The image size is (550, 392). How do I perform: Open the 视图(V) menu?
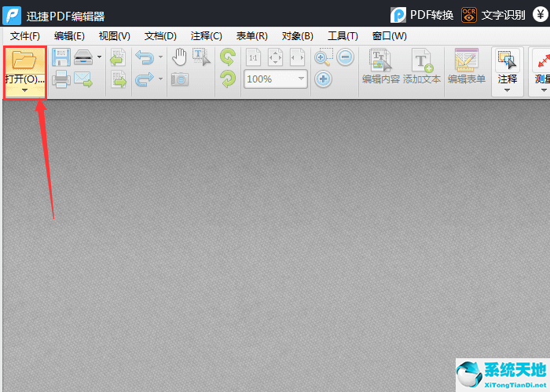(115, 36)
